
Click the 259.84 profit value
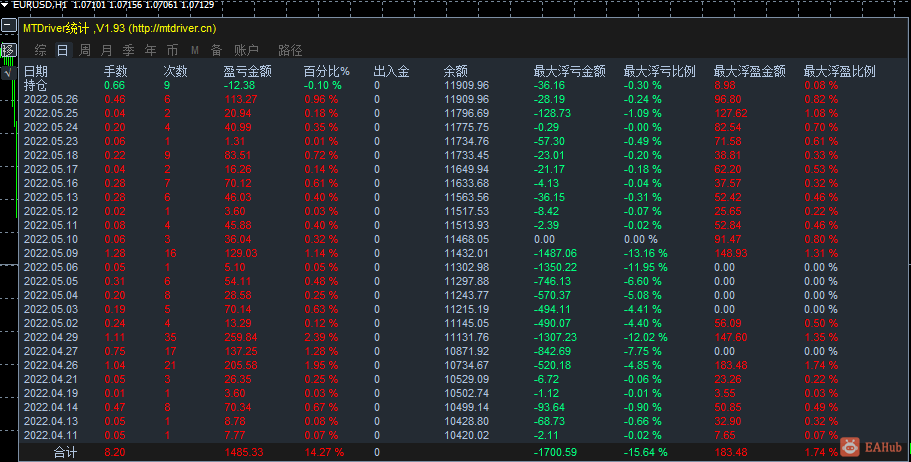point(241,337)
